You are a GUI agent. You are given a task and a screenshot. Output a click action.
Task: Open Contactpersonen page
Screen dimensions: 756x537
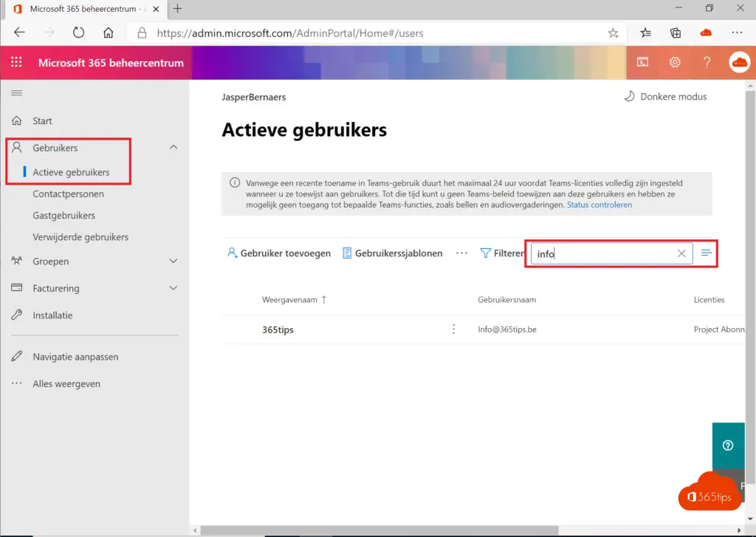coord(68,194)
